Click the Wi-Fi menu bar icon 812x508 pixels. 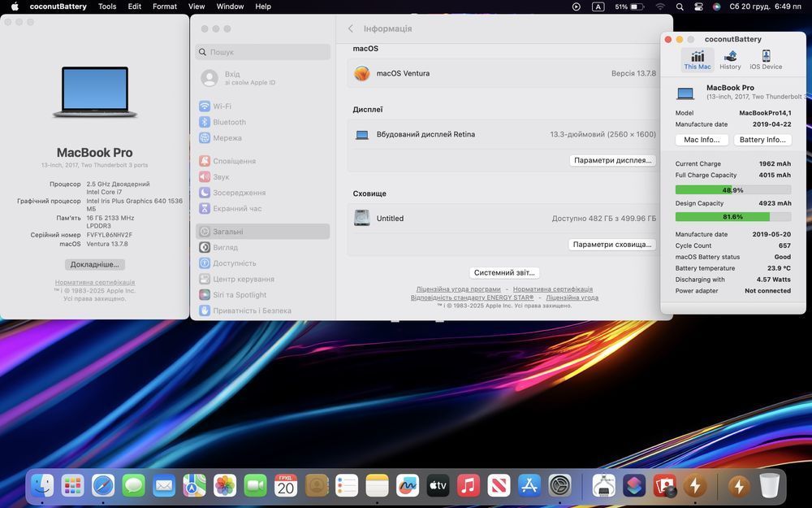[660, 7]
